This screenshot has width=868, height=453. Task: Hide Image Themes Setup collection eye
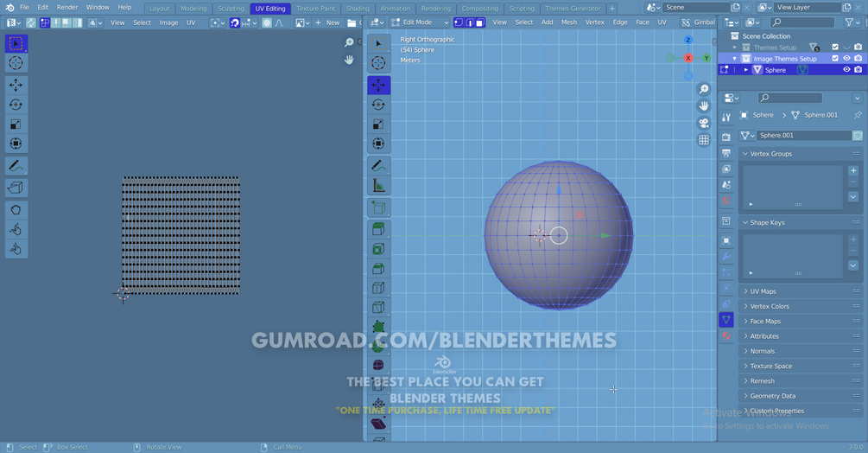coord(846,58)
